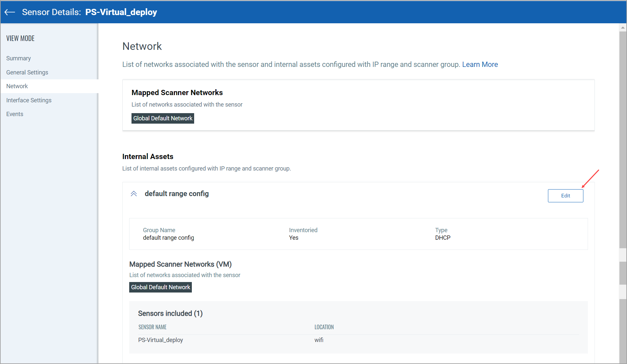Follow the Learn More link
The width and height of the screenshot is (627, 364).
tap(480, 65)
